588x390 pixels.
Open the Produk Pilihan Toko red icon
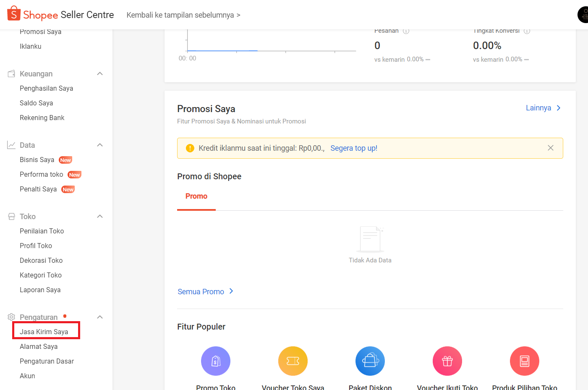click(525, 361)
